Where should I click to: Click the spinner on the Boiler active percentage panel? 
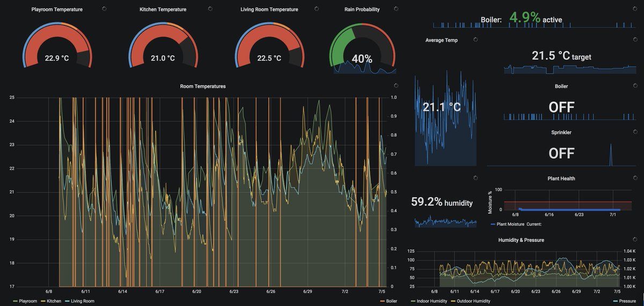(635, 9)
